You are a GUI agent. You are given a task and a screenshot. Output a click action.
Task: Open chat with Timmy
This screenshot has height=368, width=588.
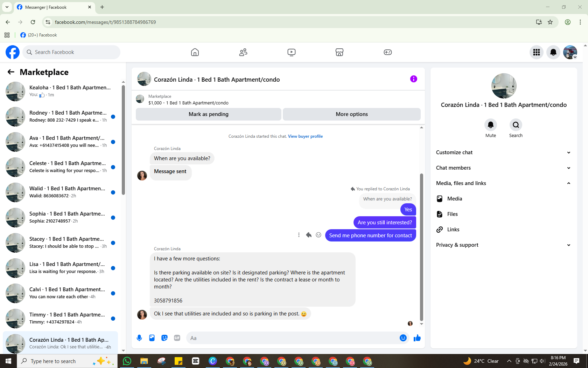click(60, 319)
